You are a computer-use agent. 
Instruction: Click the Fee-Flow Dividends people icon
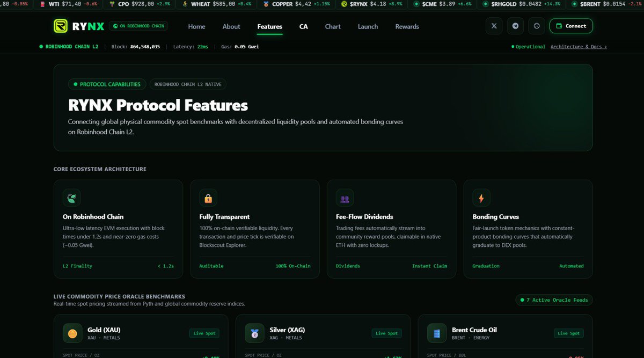(345, 198)
